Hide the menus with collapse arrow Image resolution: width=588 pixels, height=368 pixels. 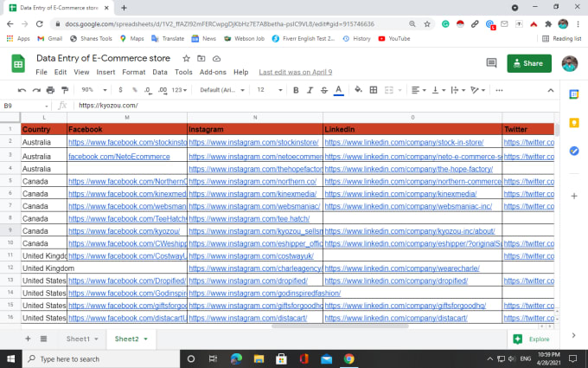tap(551, 90)
